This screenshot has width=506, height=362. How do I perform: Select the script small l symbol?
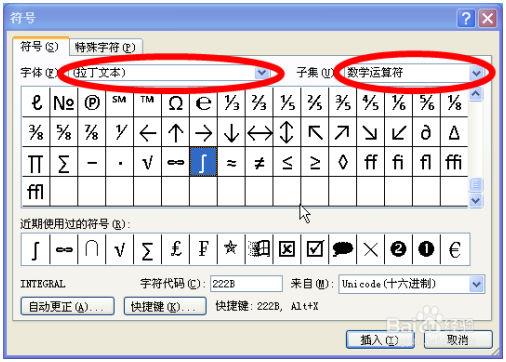click(36, 102)
